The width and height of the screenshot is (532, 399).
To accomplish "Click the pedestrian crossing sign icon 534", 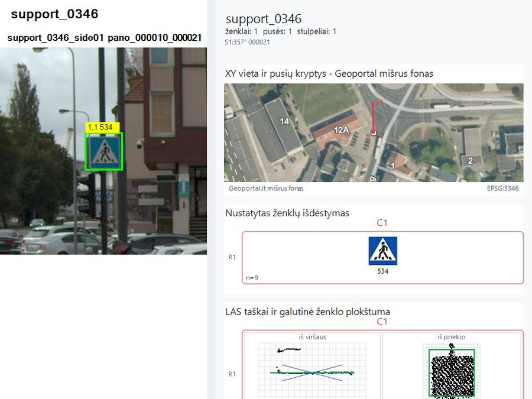I will 382,251.
